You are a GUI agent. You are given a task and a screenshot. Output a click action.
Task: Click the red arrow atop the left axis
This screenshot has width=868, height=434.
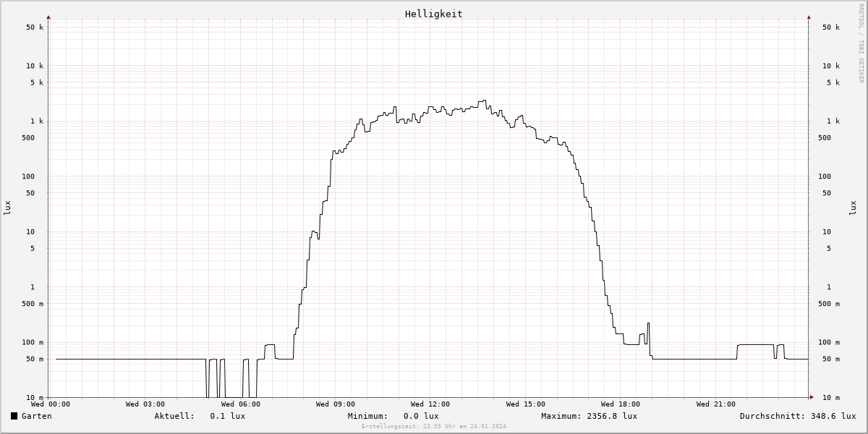tap(48, 17)
